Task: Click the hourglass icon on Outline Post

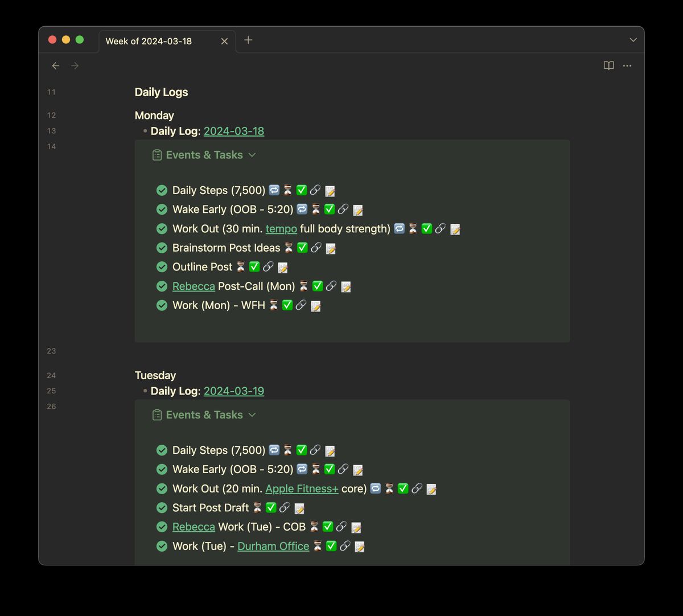Action: tap(241, 266)
